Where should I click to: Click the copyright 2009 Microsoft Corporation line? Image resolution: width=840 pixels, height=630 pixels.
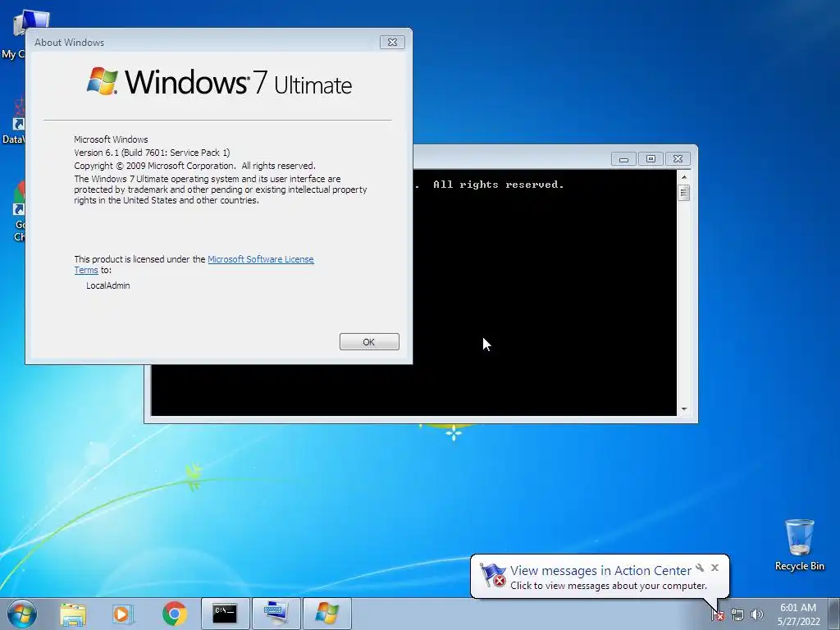click(x=194, y=166)
